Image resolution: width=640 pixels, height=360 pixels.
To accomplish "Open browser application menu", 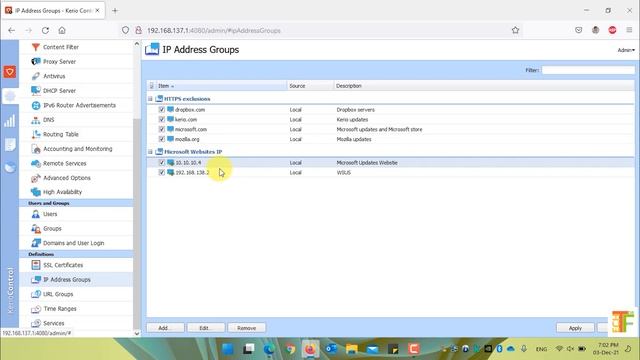I will click(629, 30).
